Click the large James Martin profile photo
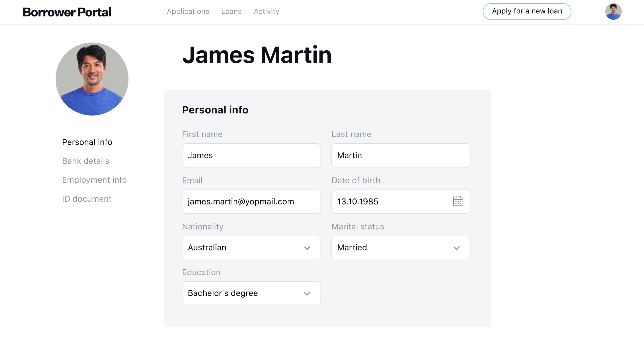644x346 pixels. (x=92, y=79)
